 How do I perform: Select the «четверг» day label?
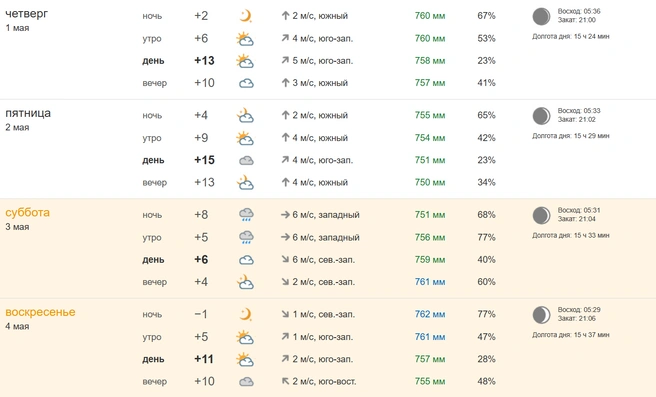tap(26, 14)
